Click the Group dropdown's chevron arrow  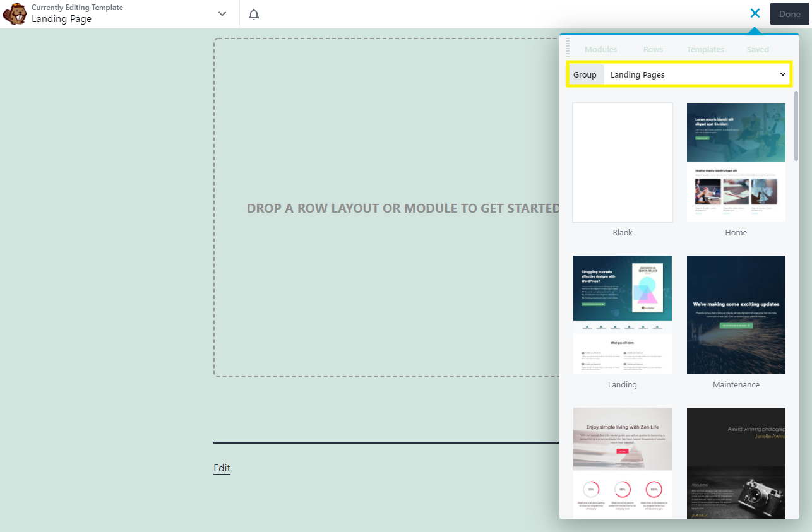tap(782, 74)
